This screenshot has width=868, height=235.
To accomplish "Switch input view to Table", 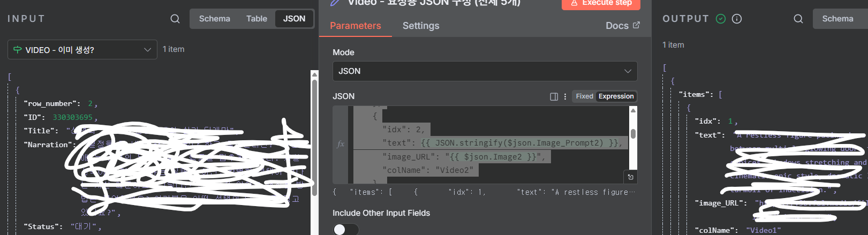I will (x=256, y=19).
